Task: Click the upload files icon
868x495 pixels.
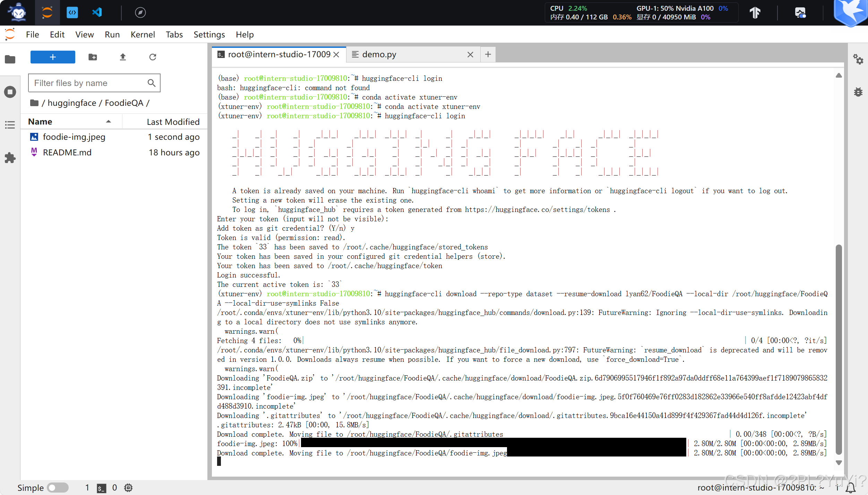Action: (x=123, y=57)
